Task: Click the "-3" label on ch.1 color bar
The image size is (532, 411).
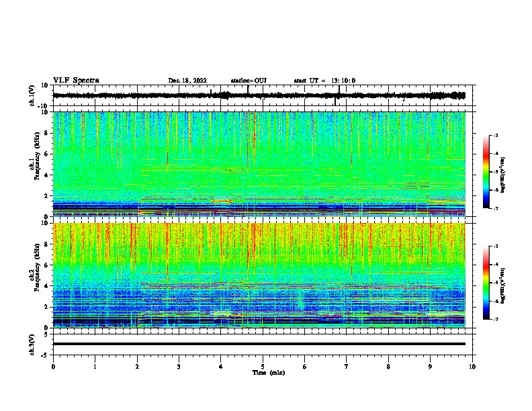Action: pyautogui.click(x=495, y=135)
